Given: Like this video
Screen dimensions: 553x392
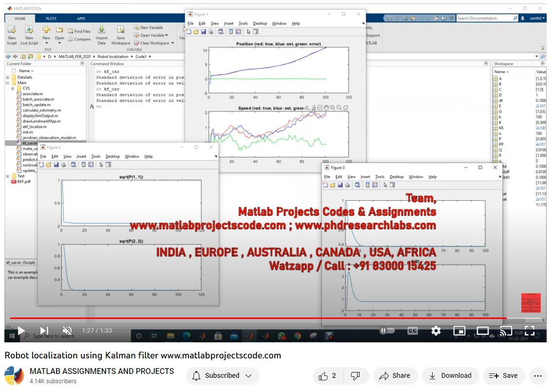Looking at the screenshot, I should coord(327,375).
